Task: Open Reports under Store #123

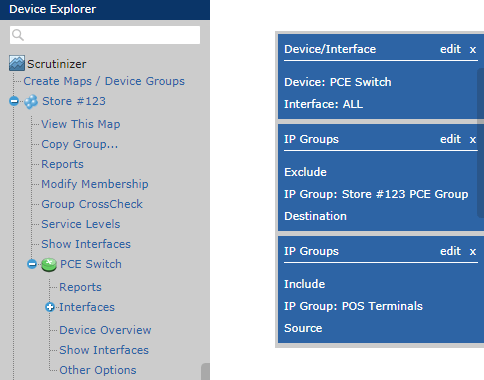Action: coord(62,164)
